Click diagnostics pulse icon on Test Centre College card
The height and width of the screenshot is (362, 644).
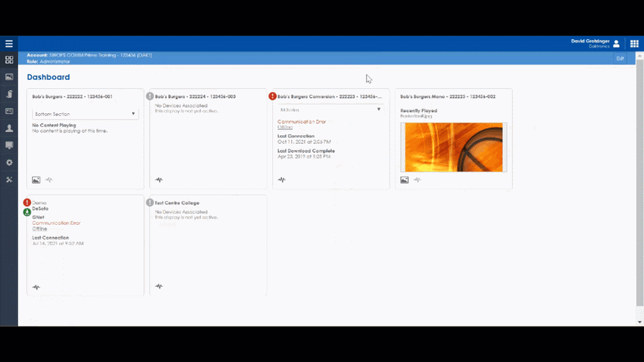159,287
